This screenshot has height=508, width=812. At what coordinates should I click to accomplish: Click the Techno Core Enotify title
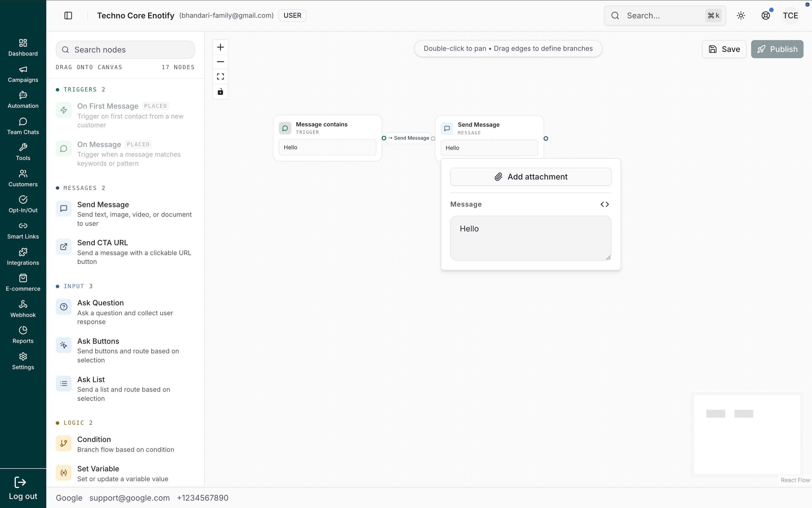coord(136,16)
